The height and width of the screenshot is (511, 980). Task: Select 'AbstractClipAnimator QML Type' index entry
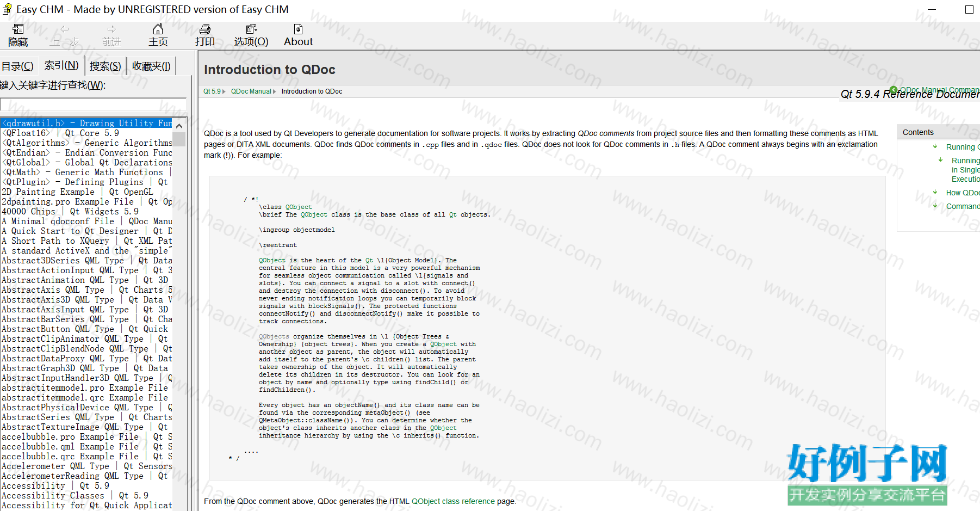tap(86, 339)
